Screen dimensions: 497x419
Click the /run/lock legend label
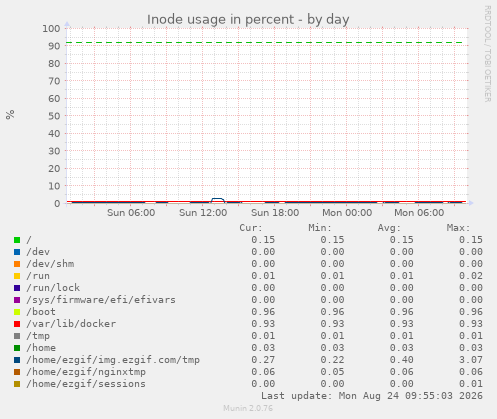click(53, 288)
